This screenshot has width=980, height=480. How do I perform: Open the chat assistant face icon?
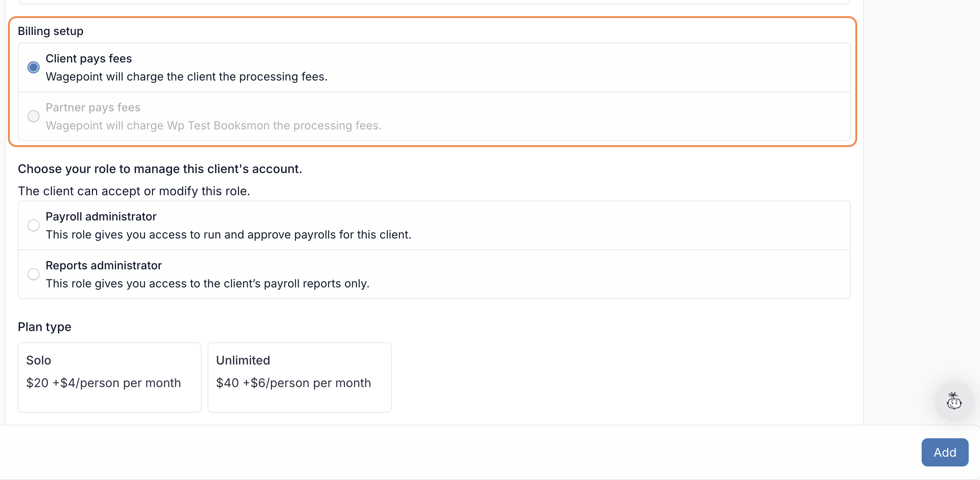coord(954,401)
